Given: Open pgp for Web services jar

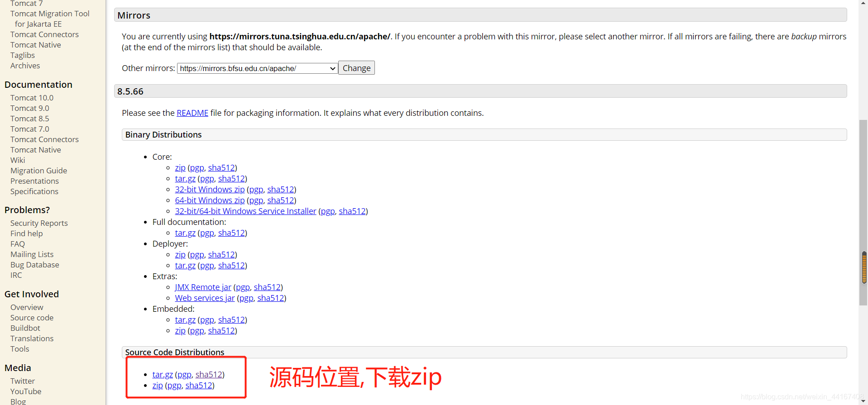Looking at the screenshot, I should 246,298.
